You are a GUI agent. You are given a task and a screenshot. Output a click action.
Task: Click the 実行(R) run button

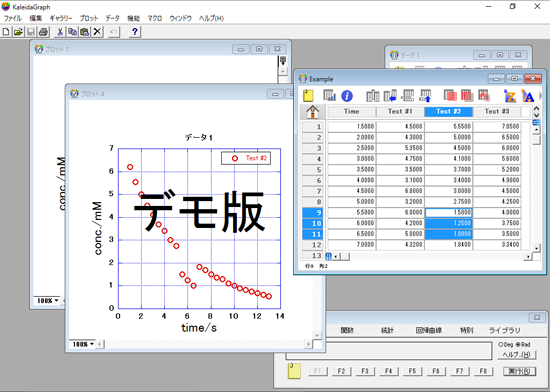click(x=519, y=371)
